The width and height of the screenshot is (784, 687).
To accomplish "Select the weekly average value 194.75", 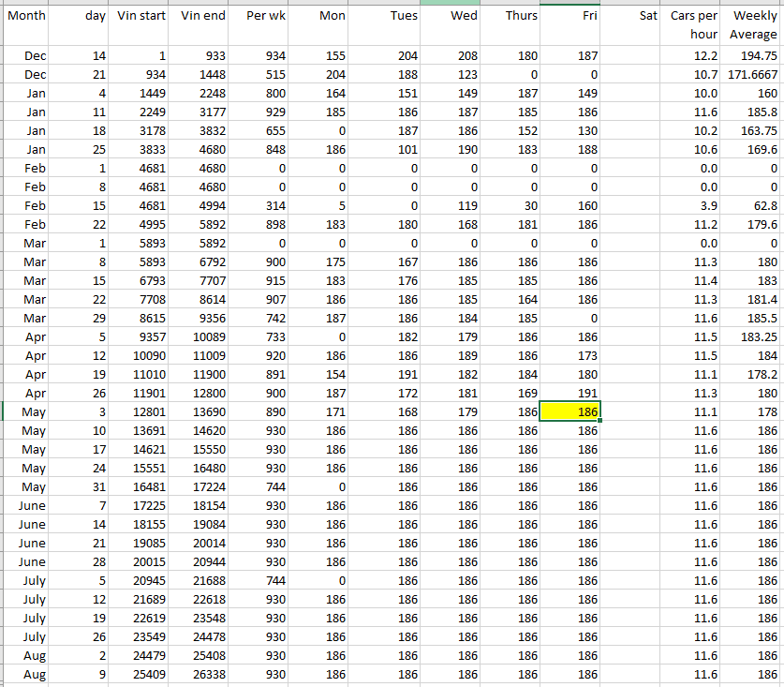I will click(754, 55).
